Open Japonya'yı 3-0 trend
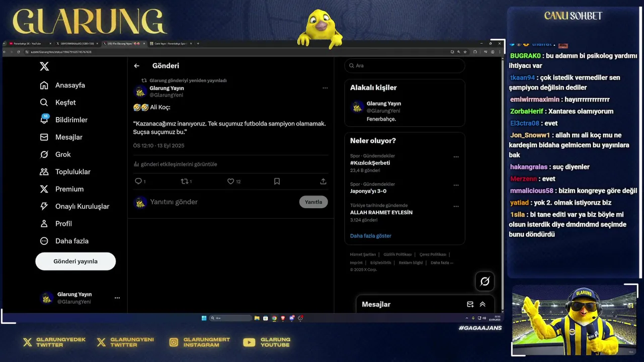The width and height of the screenshot is (644, 362). [x=368, y=191]
